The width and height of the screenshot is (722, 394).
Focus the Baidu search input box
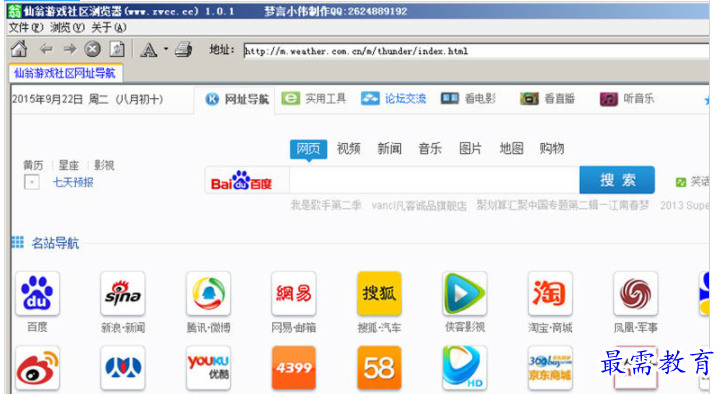coord(434,180)
